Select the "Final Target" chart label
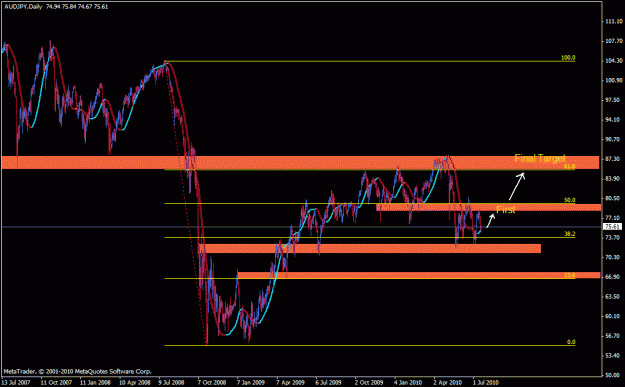The height and width of the screenshot is (387, 625). tap(540, 158)
